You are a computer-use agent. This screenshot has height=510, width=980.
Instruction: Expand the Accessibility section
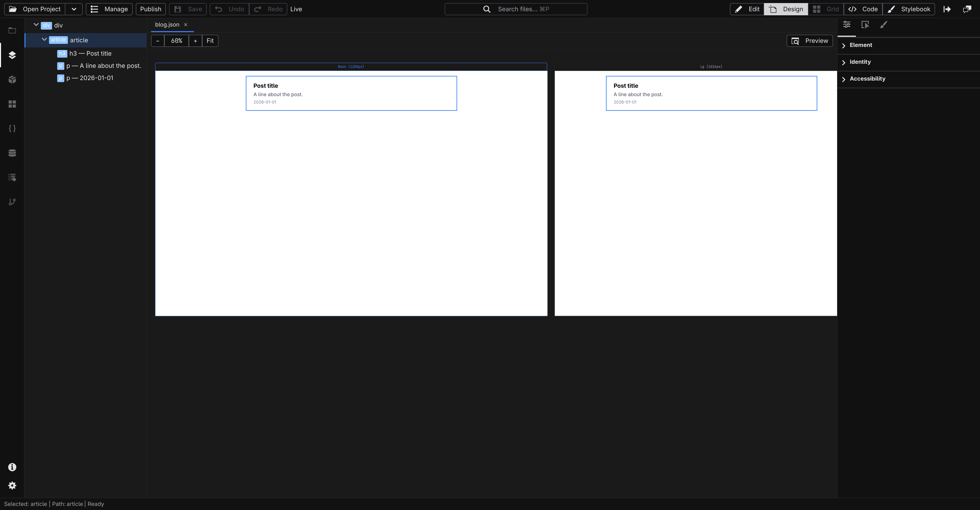tap(909, 79)
